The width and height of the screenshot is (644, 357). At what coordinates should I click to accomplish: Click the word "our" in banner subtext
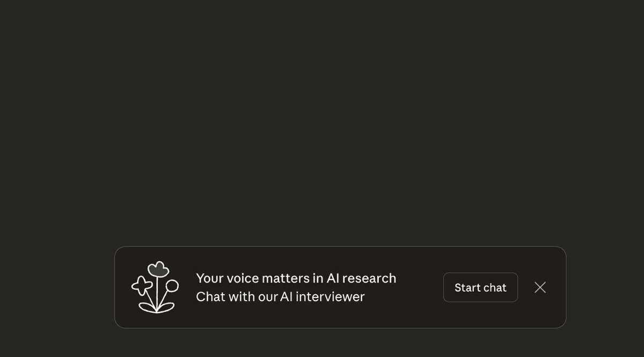(267, 296)
